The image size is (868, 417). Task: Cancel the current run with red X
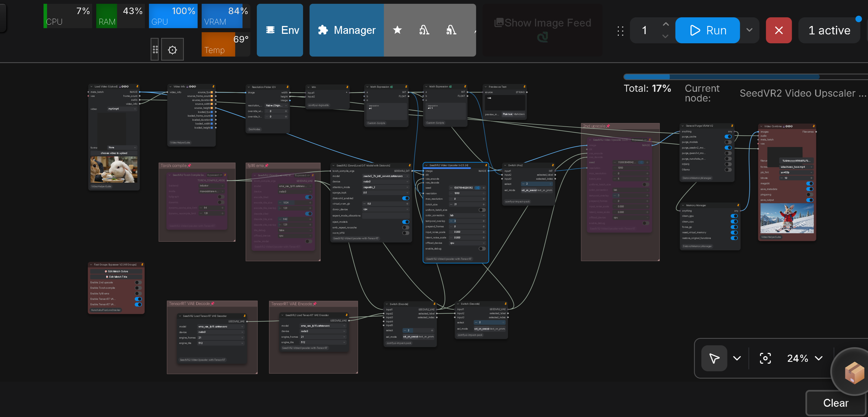coord(779,30)
